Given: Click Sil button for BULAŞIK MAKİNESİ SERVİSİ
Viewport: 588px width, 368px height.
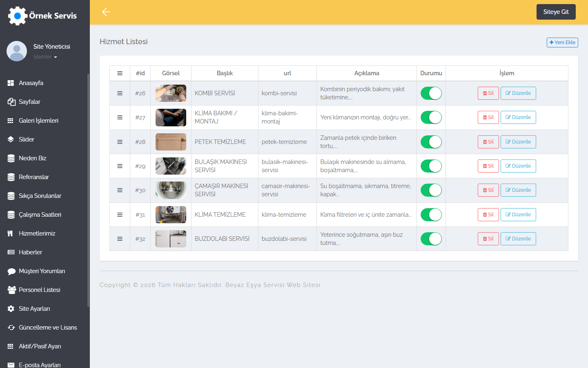Looking at the screenshot, I should click(x=488, y=166).
